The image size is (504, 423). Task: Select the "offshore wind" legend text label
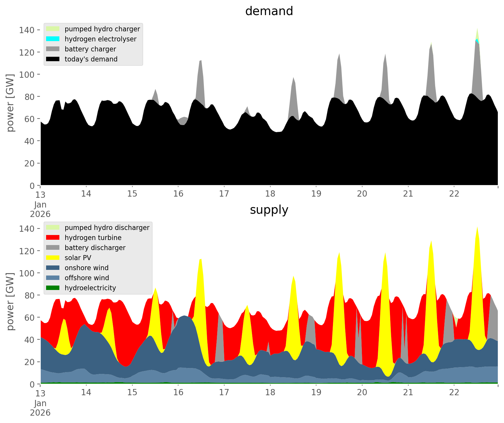coord(87,278)
